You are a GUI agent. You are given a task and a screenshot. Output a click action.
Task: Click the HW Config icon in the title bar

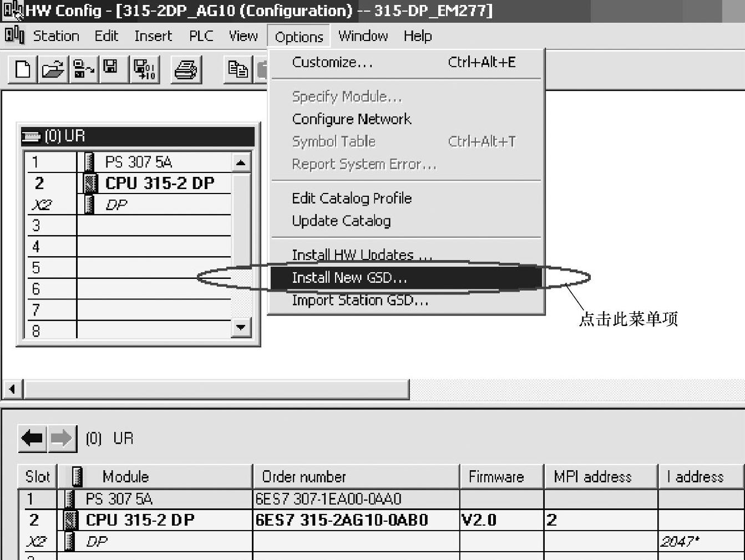(x=13, y=11)
